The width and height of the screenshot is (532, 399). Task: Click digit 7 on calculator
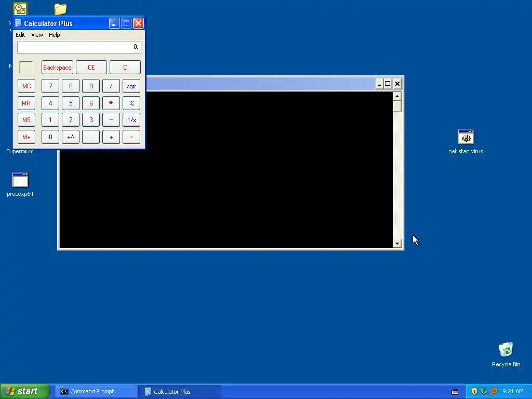(50, 86)
